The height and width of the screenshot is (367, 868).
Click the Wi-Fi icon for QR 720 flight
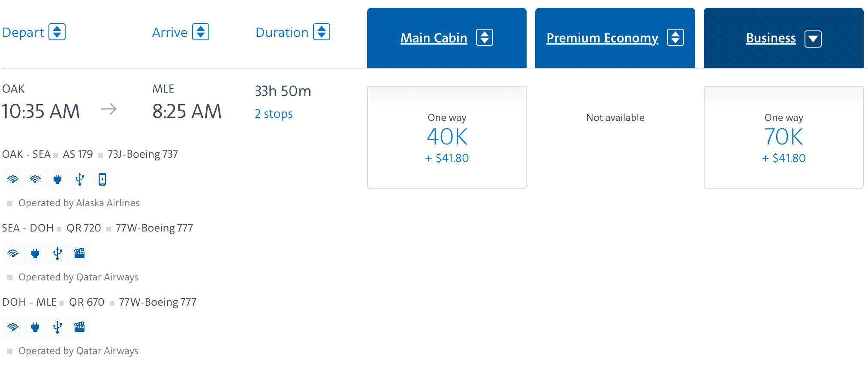13,253
